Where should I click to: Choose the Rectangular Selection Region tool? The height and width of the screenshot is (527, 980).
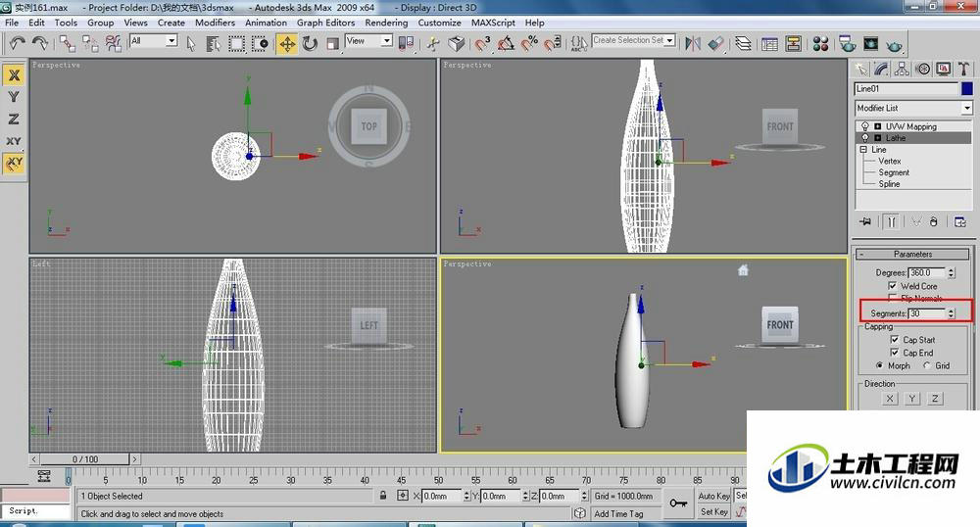[x=236, y=44]
